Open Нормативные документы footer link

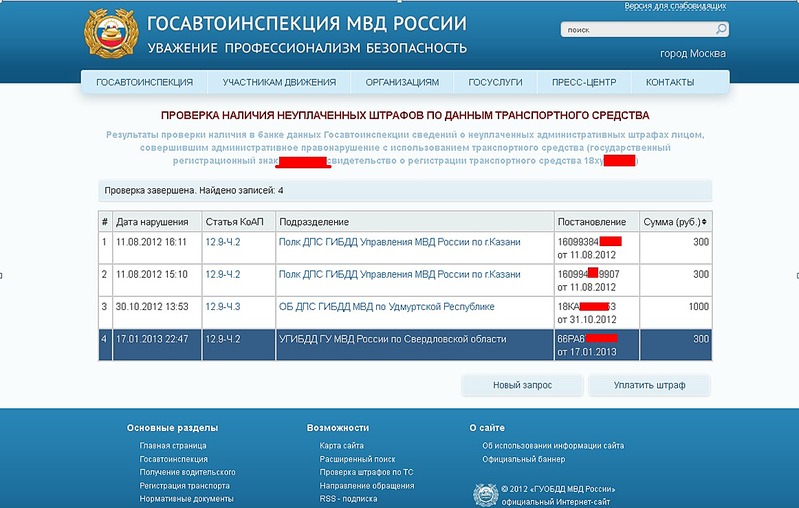(187, 499)
